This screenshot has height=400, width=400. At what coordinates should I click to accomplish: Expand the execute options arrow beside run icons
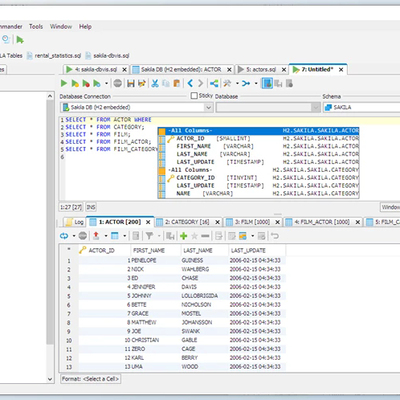pyautogui.click(x=106, y=83)
